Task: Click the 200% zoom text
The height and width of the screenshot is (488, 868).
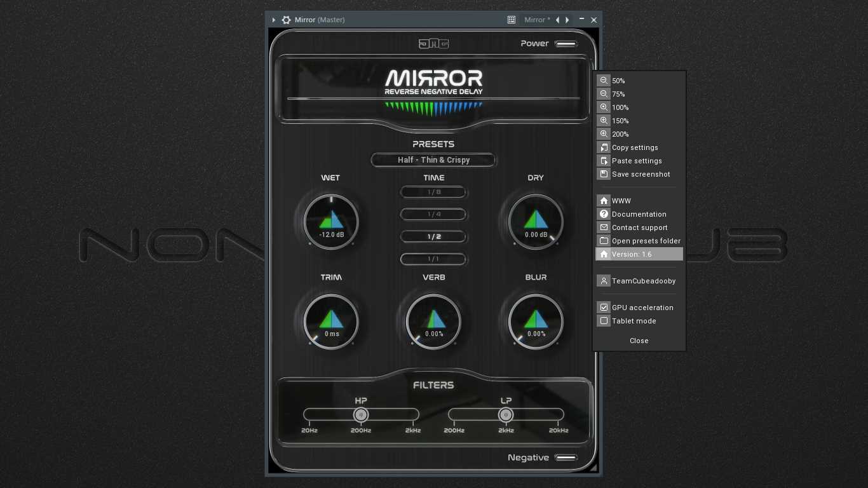Action: 620,134
